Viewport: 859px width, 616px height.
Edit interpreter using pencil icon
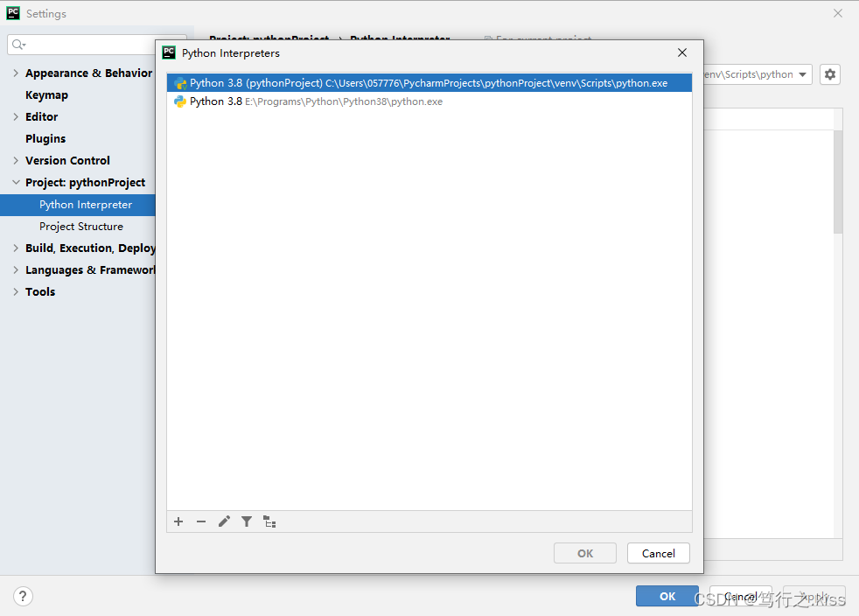tap(224, 521)
